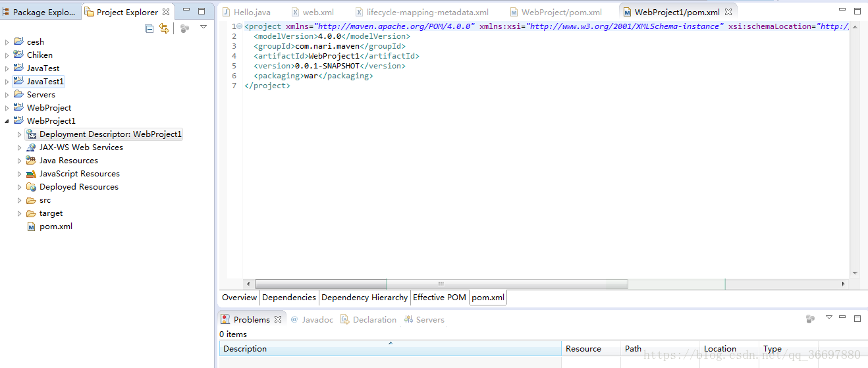Click the Servers folder icon
This screenshot has height=368, width=868.
(x=18, y=94)
